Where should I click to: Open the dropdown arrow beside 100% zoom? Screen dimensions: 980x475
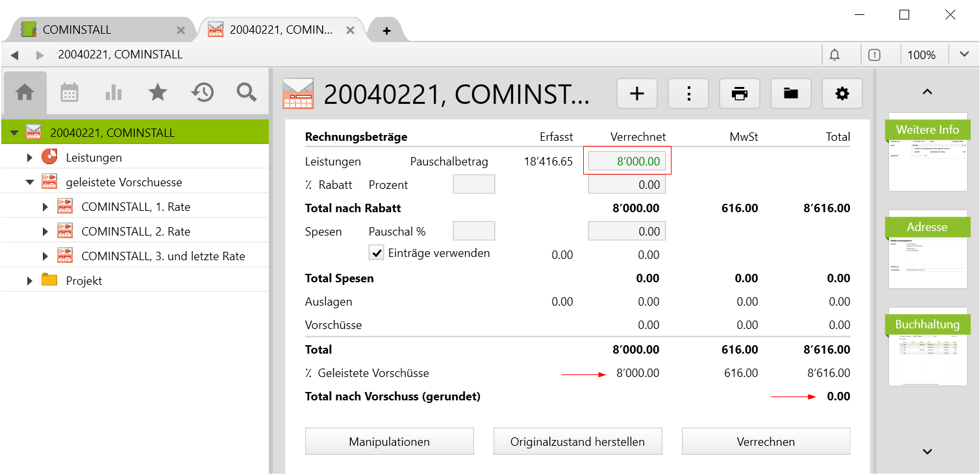(964, 55)
